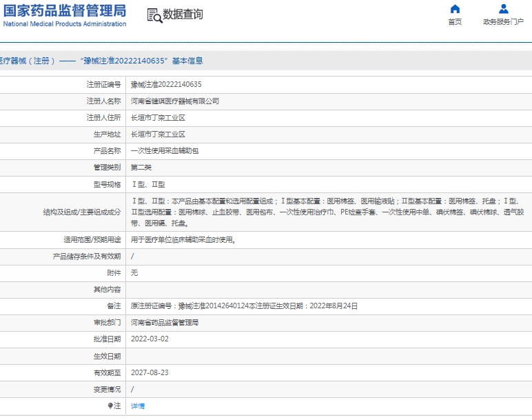Click the 注册人住所 address value 长垣市丁栾工业区
532x420 pixels.
[158, 118]
